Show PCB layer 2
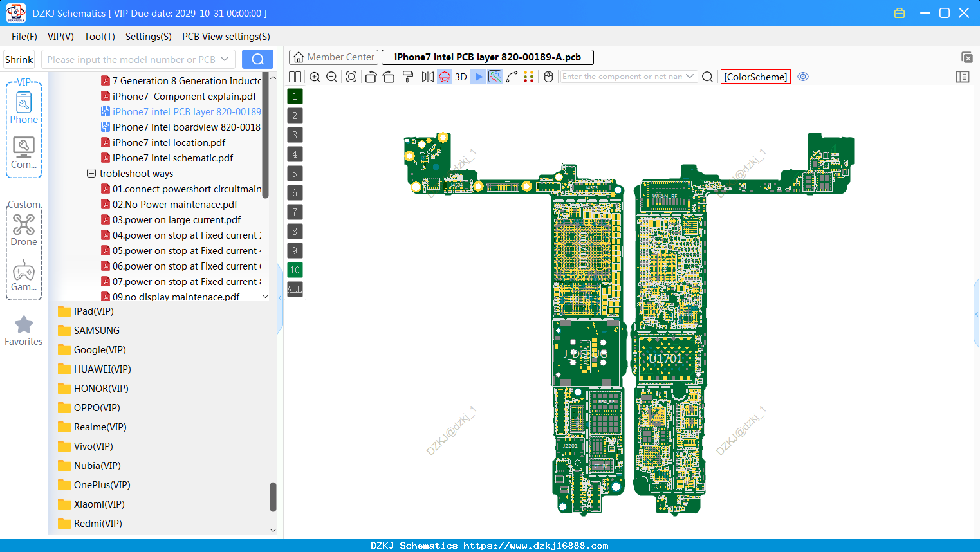 coord(295,116)
